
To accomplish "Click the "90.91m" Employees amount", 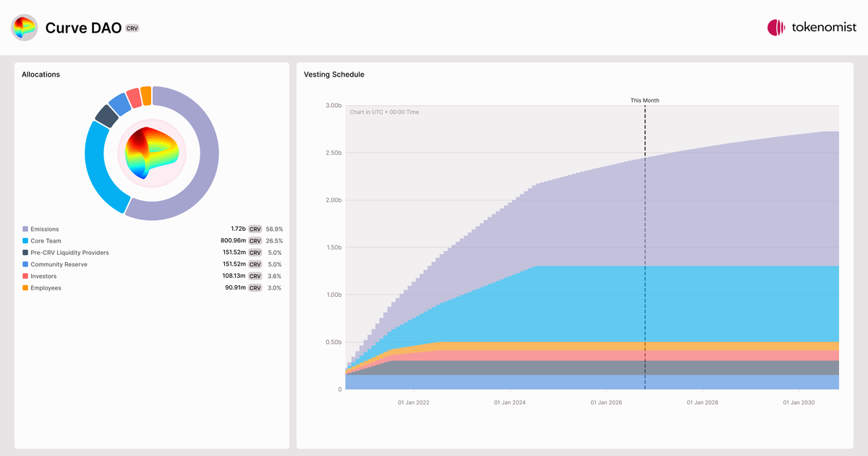I will click(x=235, y=288).
